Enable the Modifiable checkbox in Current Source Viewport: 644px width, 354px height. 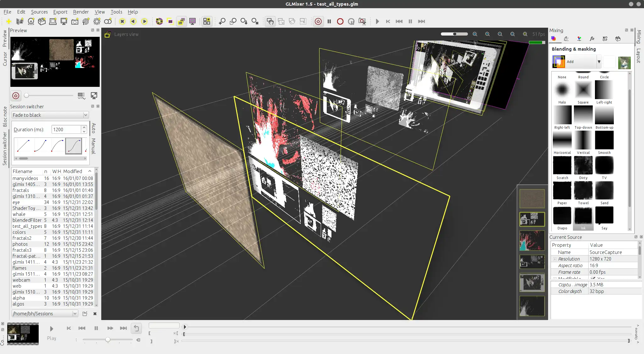592,278
